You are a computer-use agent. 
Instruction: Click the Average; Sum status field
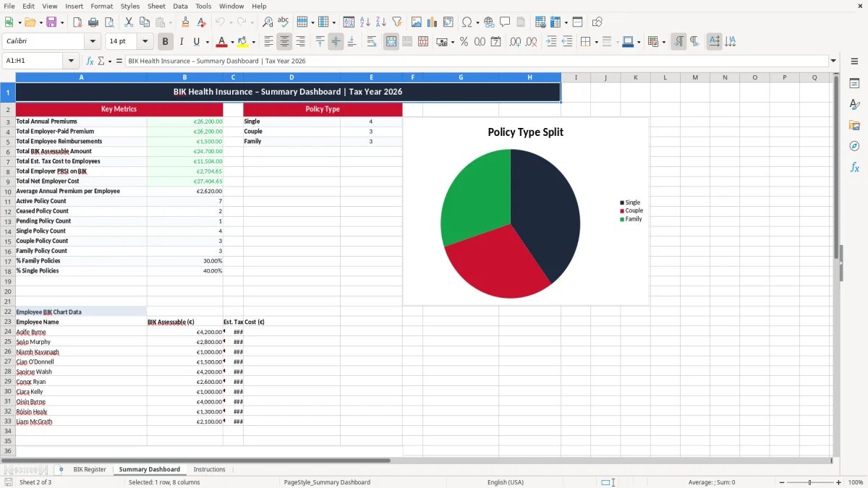(x=712, y=482)
